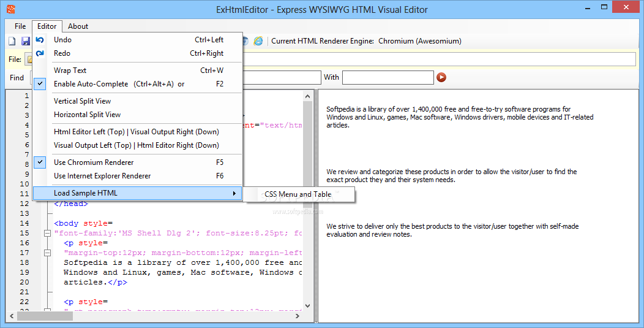Click '<body style=' on line 14
Screen dimensions: 644x328
pos(83,223)
